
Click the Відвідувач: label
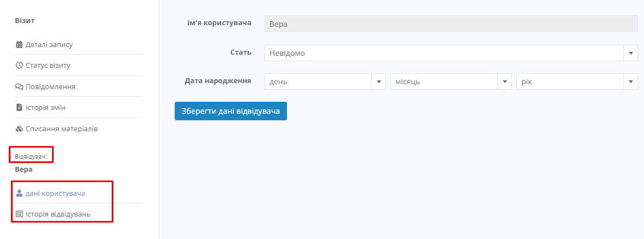[31, 156]
